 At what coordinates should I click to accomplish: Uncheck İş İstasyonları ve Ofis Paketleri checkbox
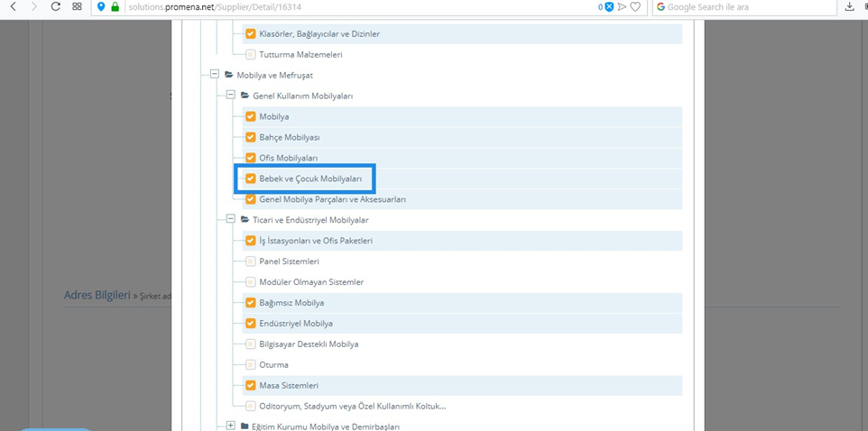tap(251, 241)
